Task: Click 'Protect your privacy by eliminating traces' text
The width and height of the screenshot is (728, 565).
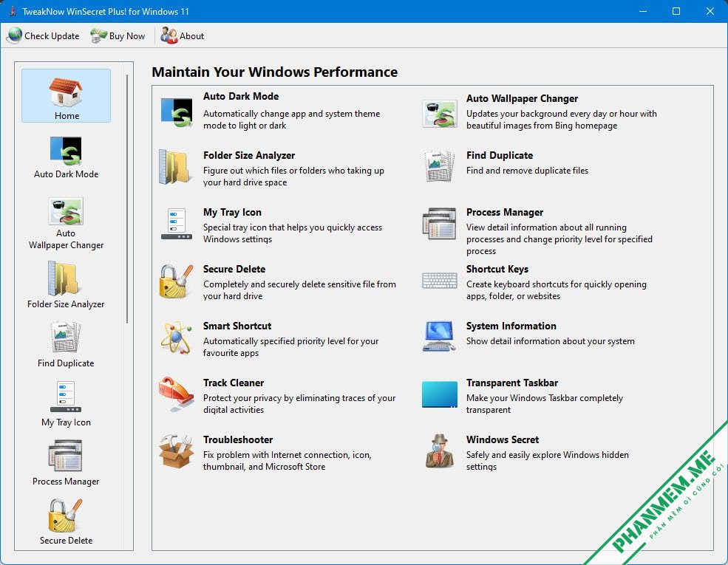Action: pos(299,404)
